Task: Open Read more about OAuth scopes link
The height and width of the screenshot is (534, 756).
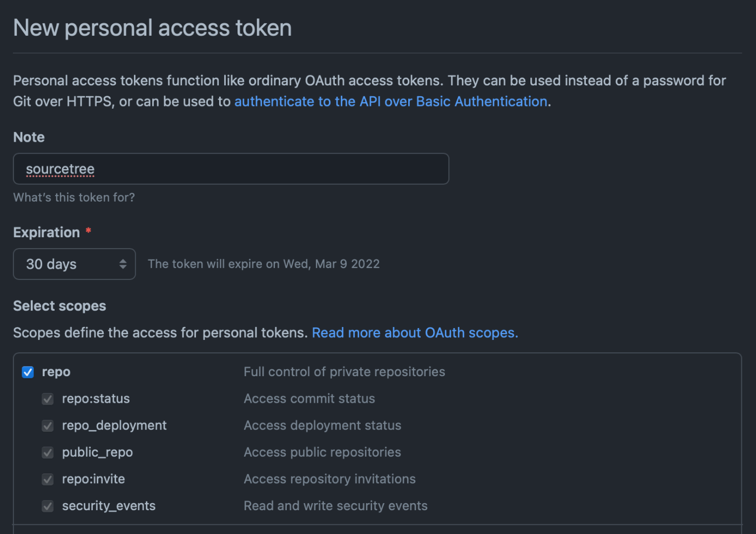Action: point(415,333)
